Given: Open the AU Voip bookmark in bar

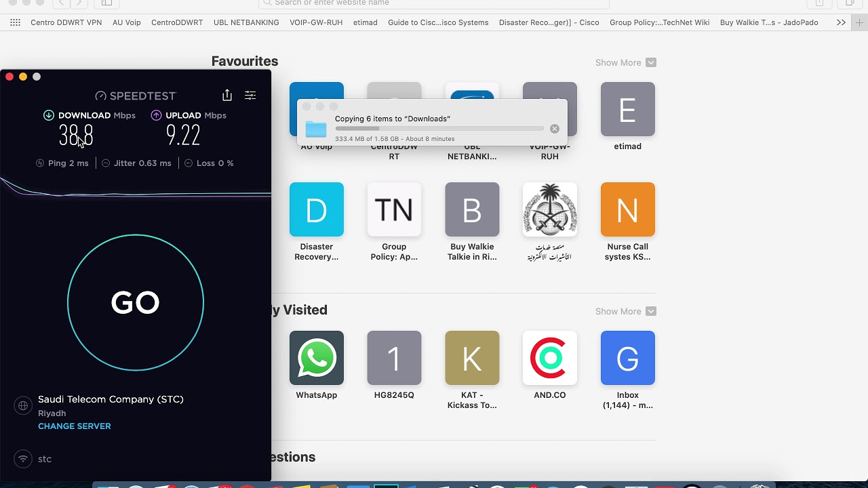Looking at the screenshot, I should (x=127, y=22).
